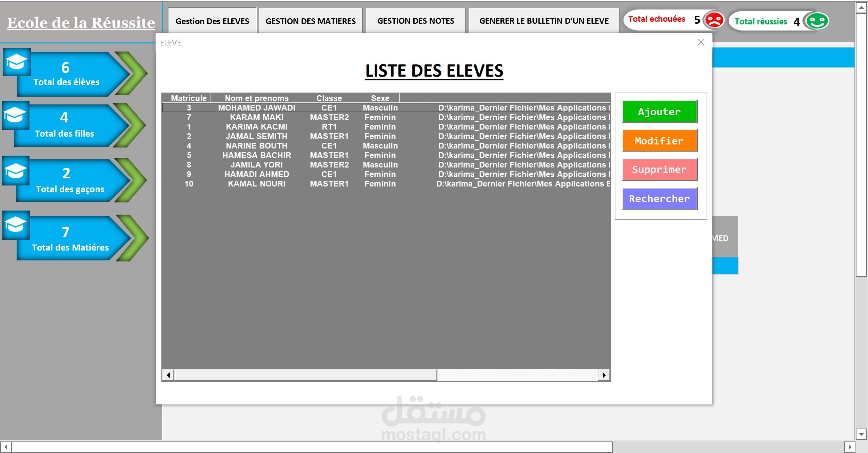Viewport: 868px width, 453px height.
Task: Click the red sad face icon
Action: pyautogui.click(x=714, y=20)
